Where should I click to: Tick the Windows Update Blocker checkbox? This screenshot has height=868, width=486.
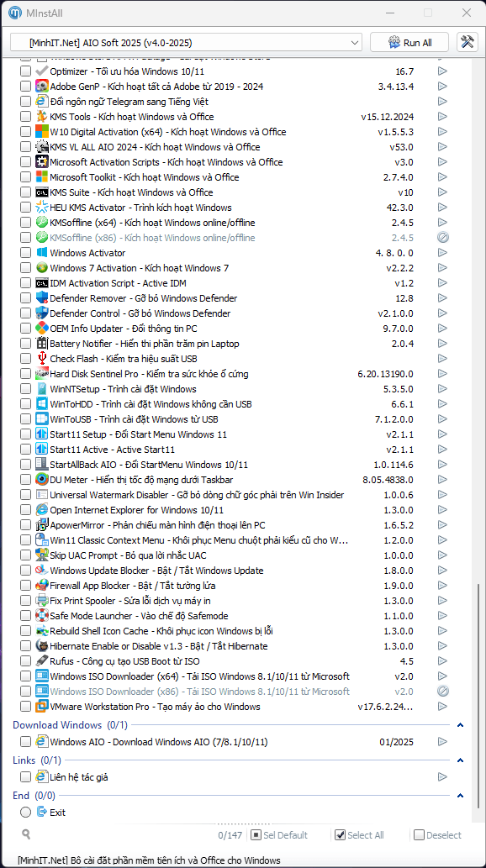[25, 571]
